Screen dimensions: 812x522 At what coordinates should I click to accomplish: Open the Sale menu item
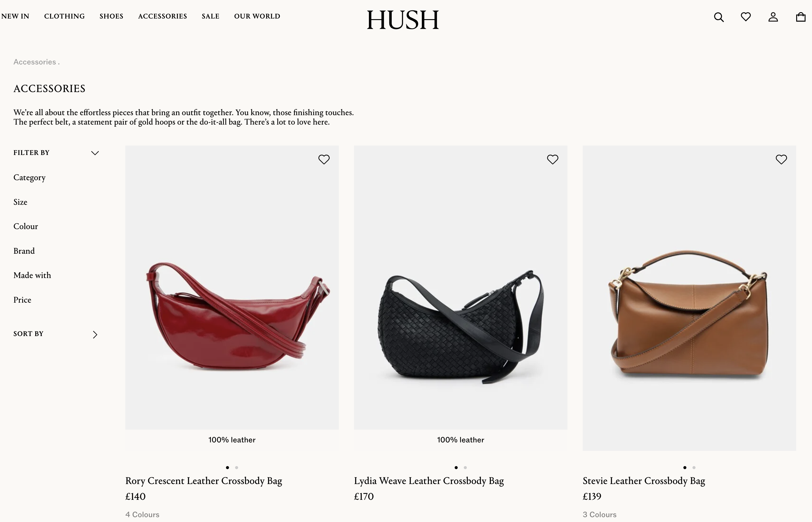click(x=211, y=16)
